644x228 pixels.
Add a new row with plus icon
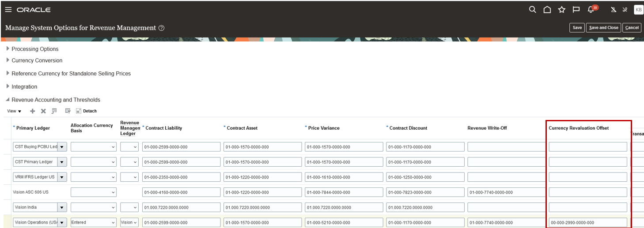(32, 111)
